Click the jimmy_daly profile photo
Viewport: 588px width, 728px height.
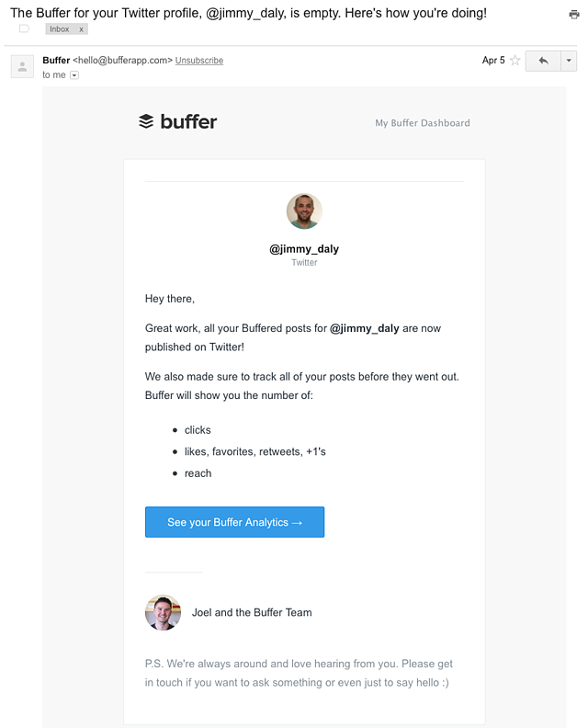click(x=304, y=211)
